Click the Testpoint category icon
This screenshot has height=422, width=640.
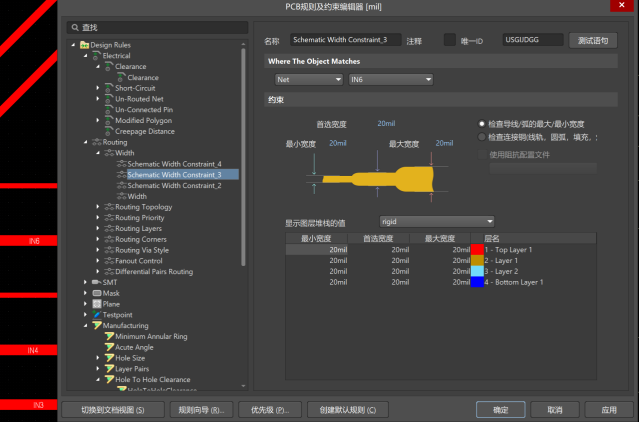pyautogui.click(x=96, y=314)
